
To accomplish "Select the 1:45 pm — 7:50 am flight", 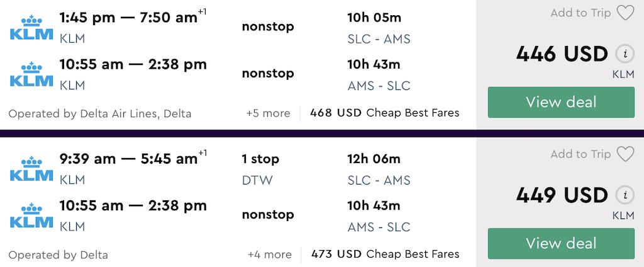I will point(128,18).
